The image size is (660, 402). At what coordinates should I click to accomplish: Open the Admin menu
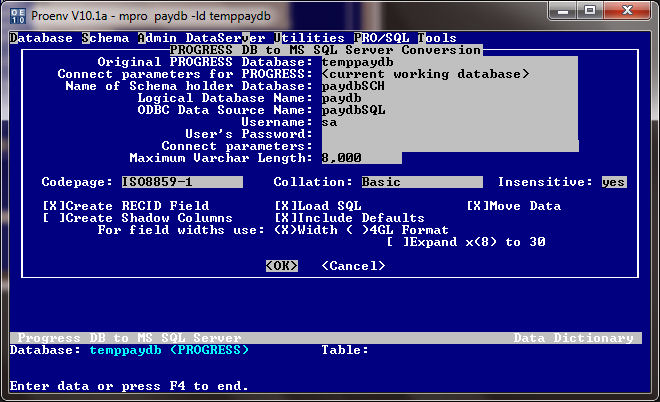click(x=157, y=38)
